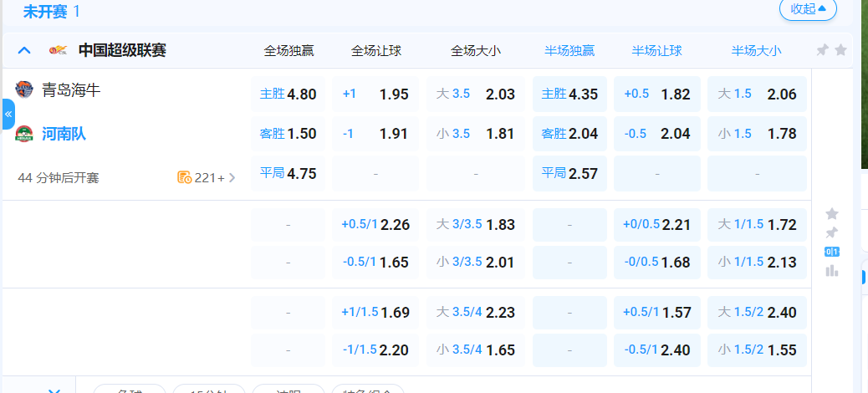Click the 收起 collapse button
The width and height of the screenshot is (868, 393).
(808, 9)
